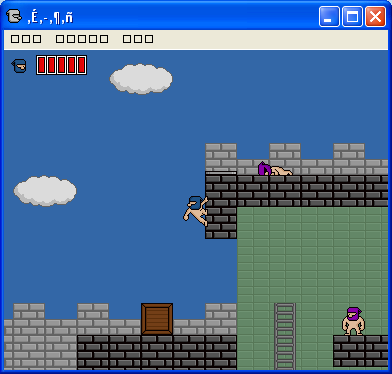Click the gray ladder on green wall
392x374 pixels.
point(285,336)
